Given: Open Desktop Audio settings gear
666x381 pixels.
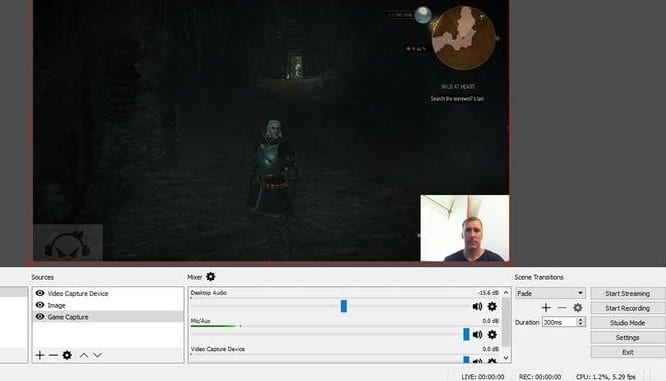Looking at the screenshot, I should pos(492,306).
